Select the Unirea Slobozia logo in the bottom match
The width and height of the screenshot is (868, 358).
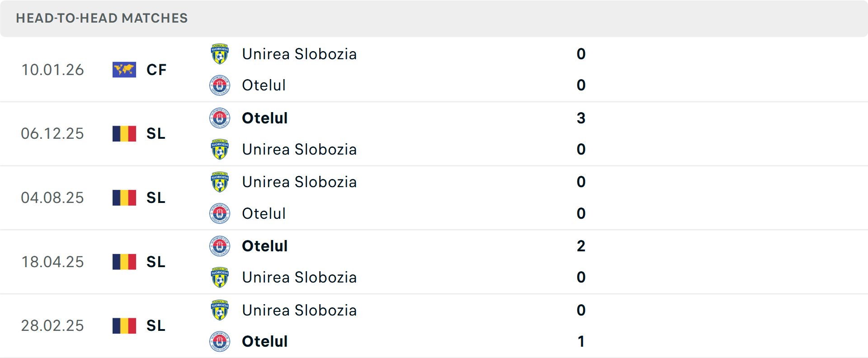click(220, 310)
